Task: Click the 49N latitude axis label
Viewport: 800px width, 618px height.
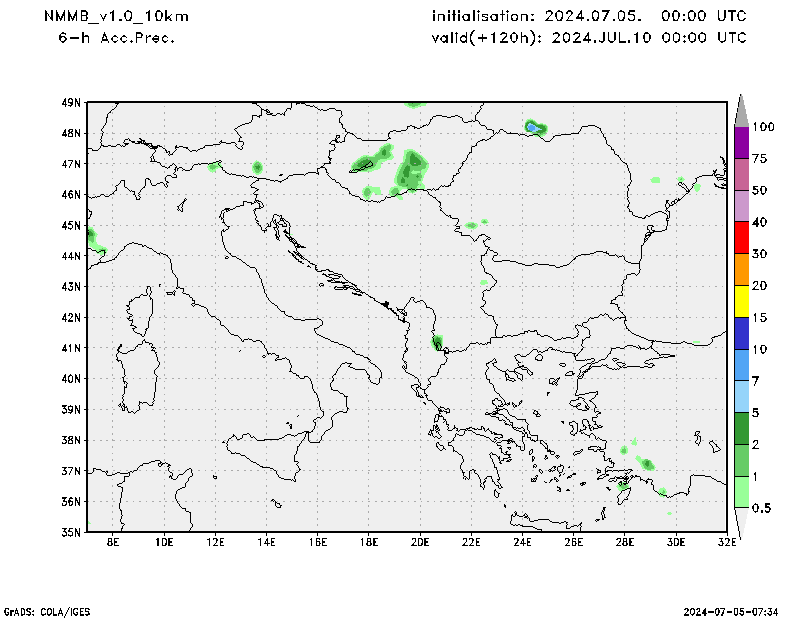Action: coord(70,102)
